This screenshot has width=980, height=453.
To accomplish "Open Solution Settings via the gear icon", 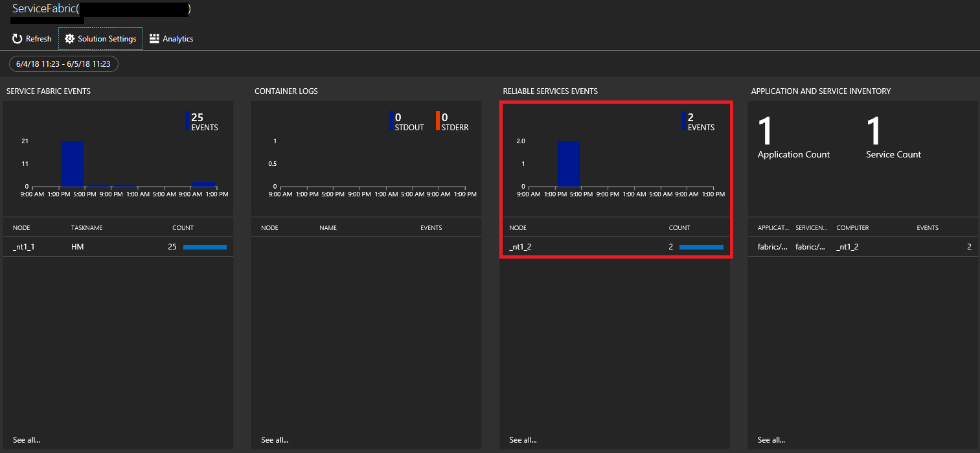I will (x=69, y=38).
